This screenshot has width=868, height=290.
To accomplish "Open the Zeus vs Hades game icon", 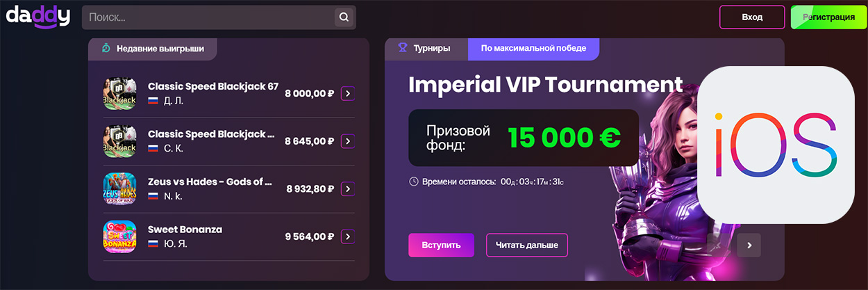I will pos(119,188).
